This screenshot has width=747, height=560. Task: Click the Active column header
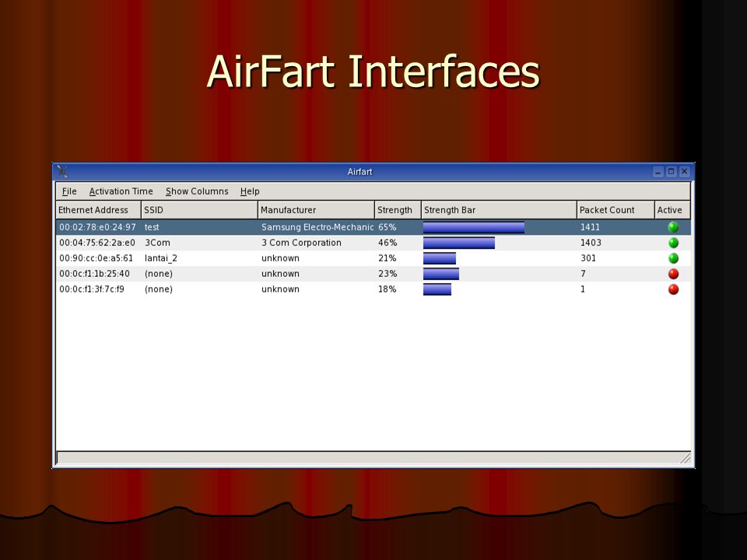[x=672, y=210]
